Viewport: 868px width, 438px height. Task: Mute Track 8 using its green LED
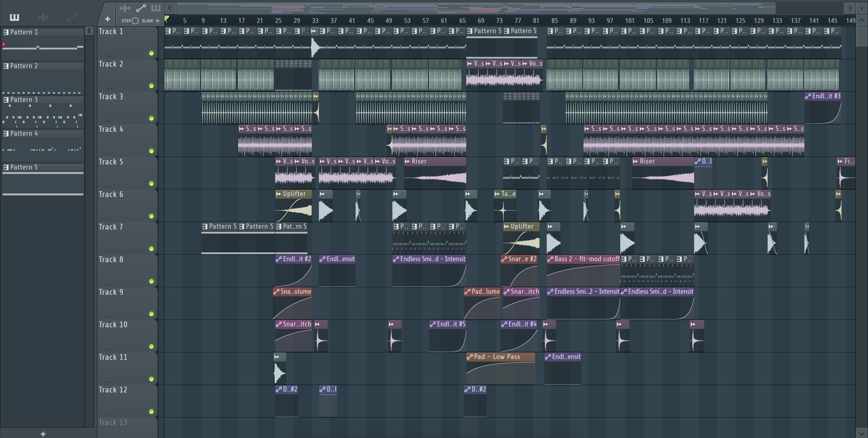point(152,281)
